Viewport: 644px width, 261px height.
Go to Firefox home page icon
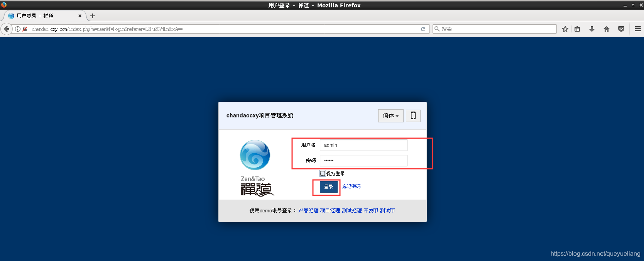point(607,29)
